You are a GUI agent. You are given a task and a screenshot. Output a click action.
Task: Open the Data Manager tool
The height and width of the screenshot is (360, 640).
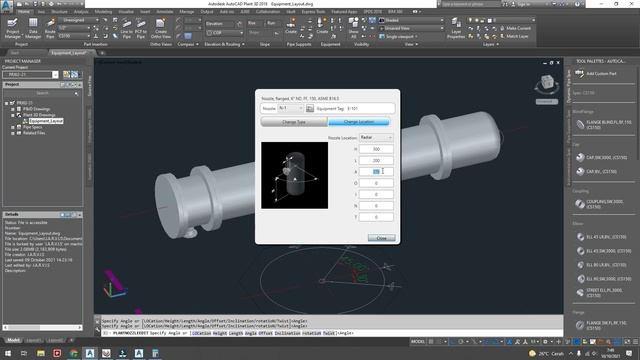click(x=33, y=28)
